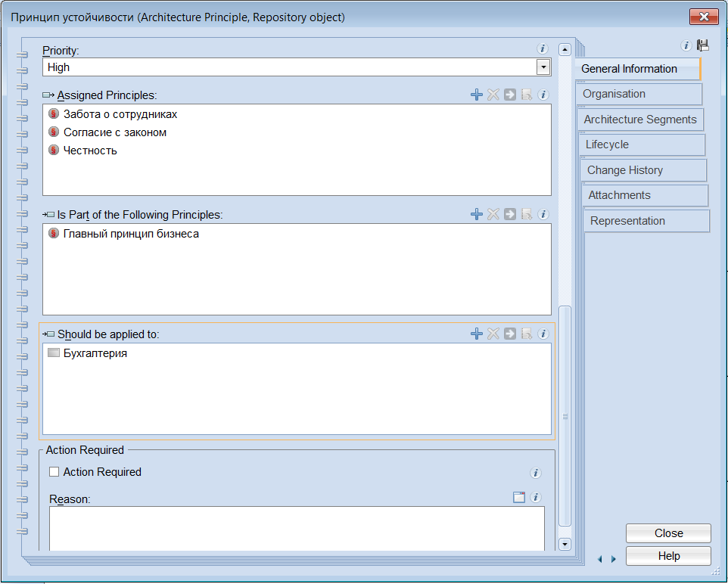The height and width of the screenshot is (584, 728).
Task: Click the delete X icon for Assigned Principles
Action: [493, 95]
